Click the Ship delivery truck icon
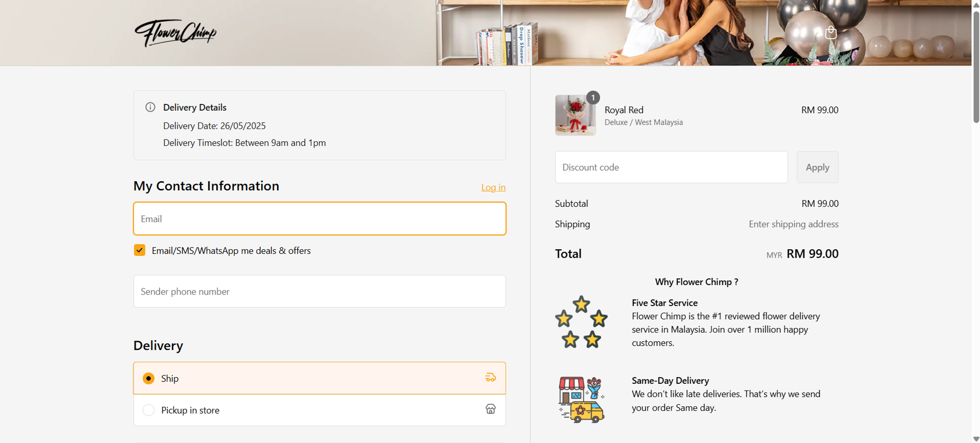The image size is (980, 443). (x=490, y=378)
